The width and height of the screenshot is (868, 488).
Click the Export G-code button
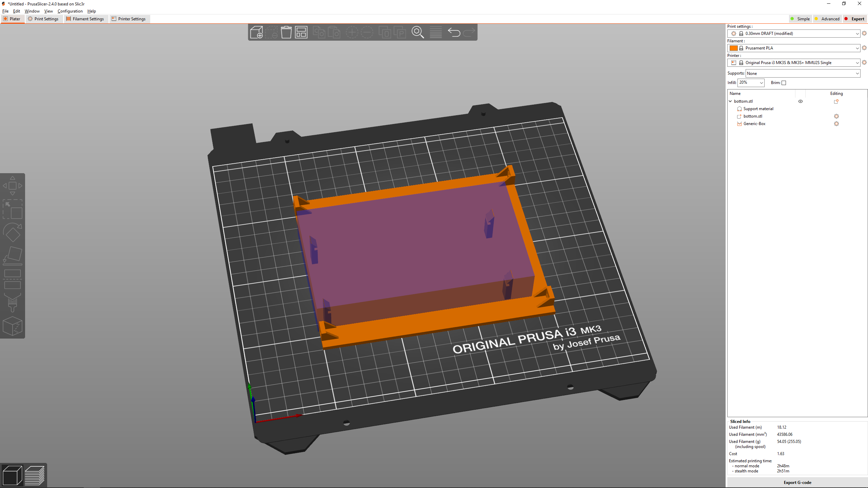click(797, 482)
